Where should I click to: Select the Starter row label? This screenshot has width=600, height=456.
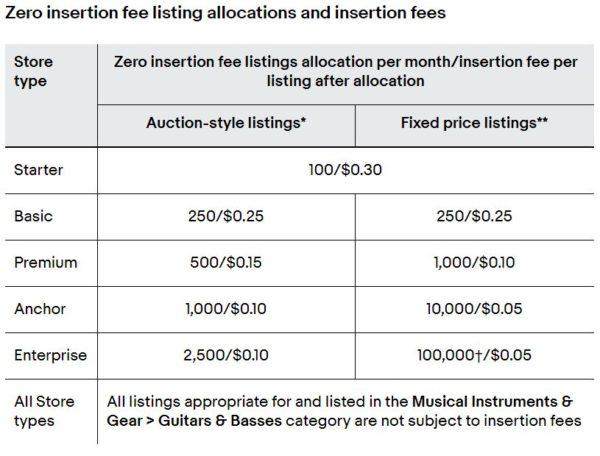pos(38,170)
